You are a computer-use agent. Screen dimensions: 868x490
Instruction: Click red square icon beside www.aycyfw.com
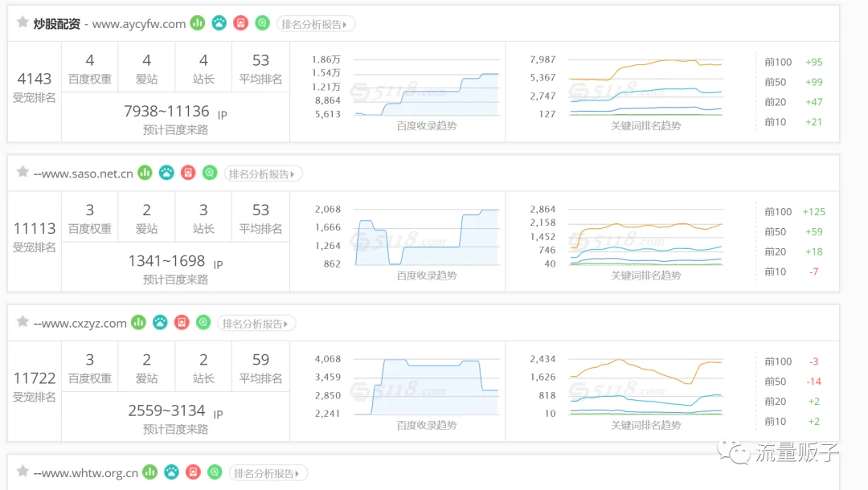(x=241, y=23)
